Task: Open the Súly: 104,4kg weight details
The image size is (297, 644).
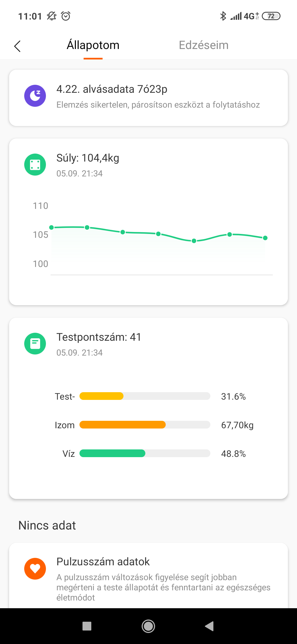Action: (88, 158)
